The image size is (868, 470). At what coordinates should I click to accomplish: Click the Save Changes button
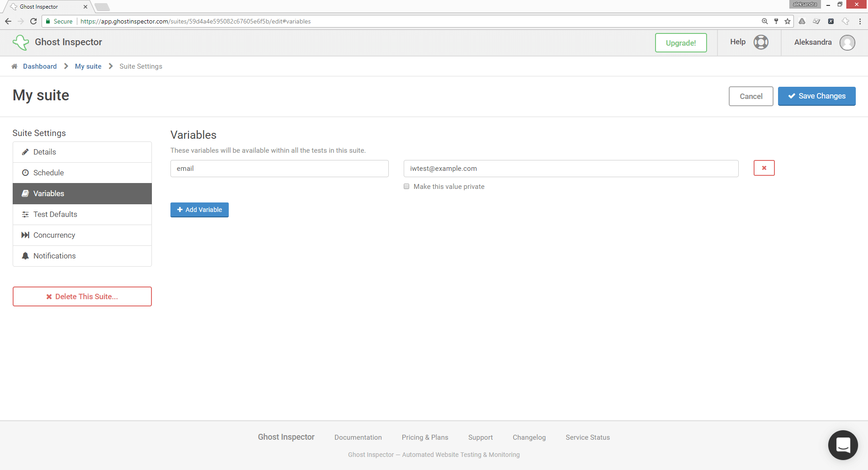[x=816, y=96]
